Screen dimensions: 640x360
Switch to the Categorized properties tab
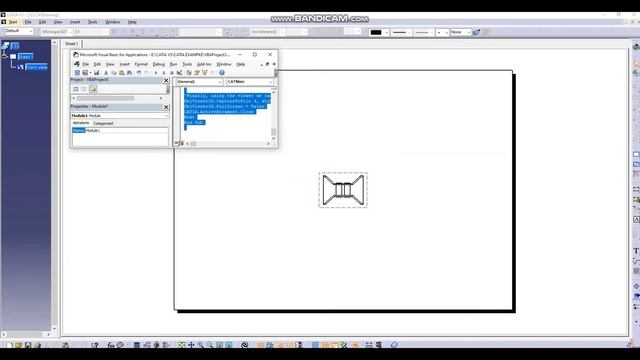click(x=103, y=123)
